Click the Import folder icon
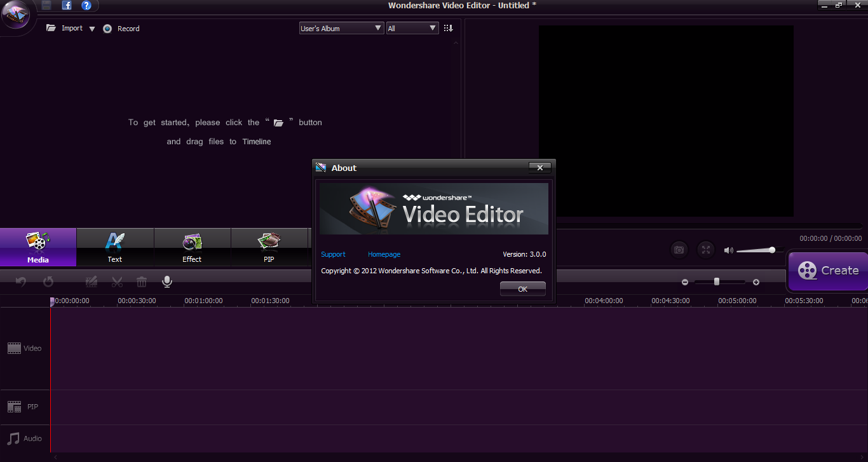 (51, 29)
